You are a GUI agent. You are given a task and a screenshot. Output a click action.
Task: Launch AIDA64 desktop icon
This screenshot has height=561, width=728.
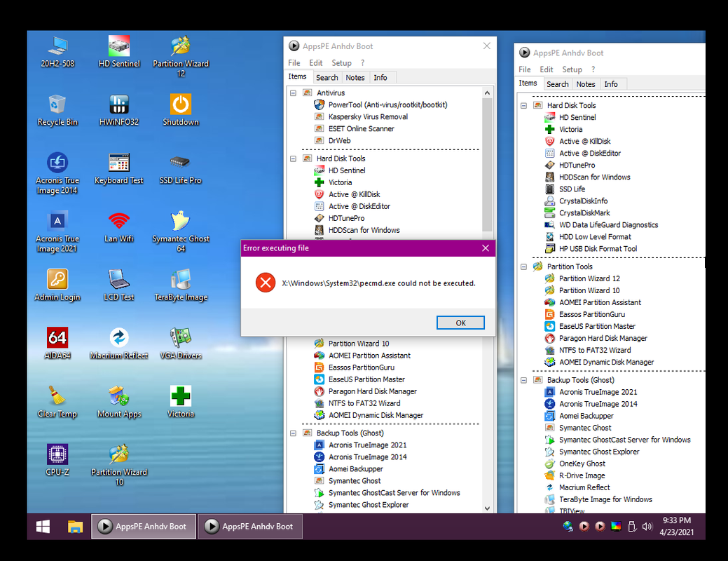click(x=57, y=344)
